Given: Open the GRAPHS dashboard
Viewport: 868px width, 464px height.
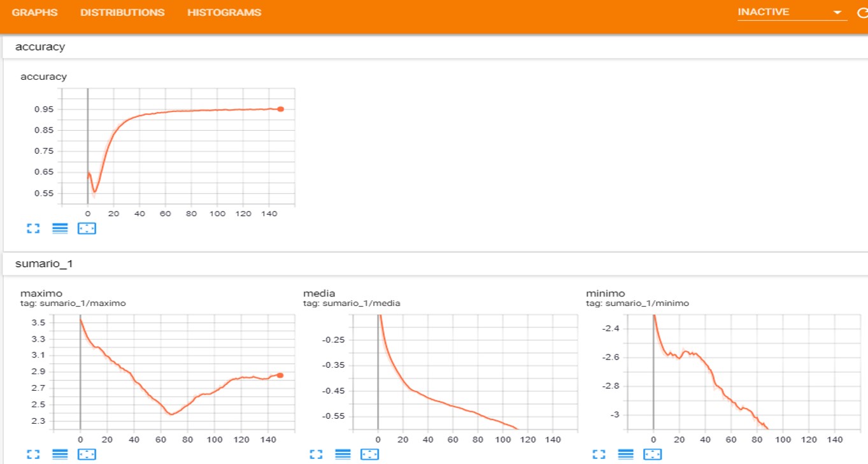Looking at the screenshot, I should pos(34,11).
